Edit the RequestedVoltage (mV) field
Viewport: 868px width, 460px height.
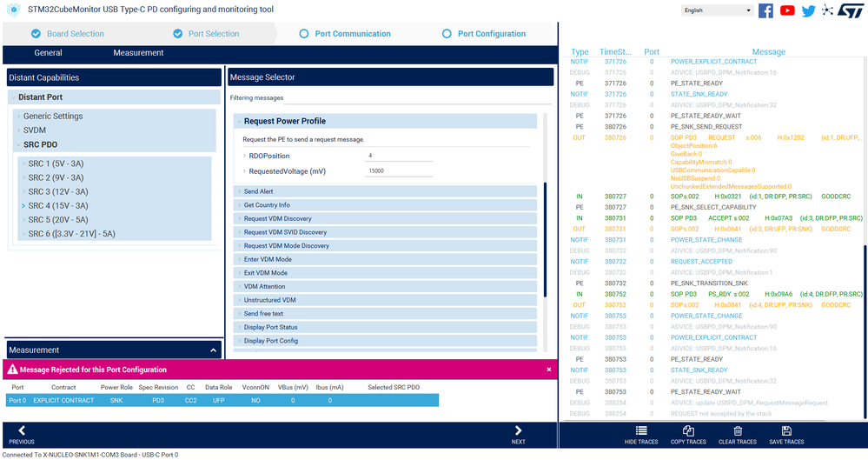click(399, 170)
